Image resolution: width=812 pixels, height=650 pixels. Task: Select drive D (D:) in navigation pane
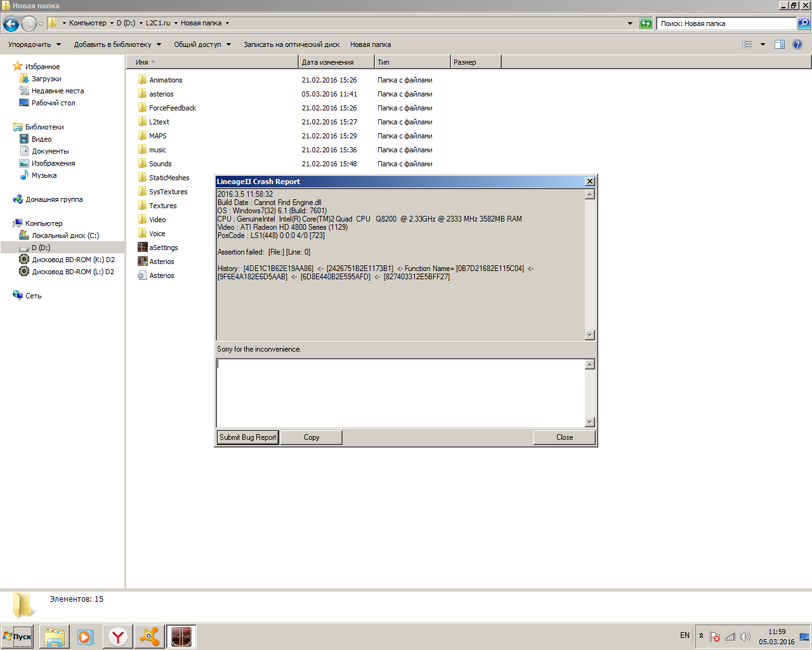point(41,248)
